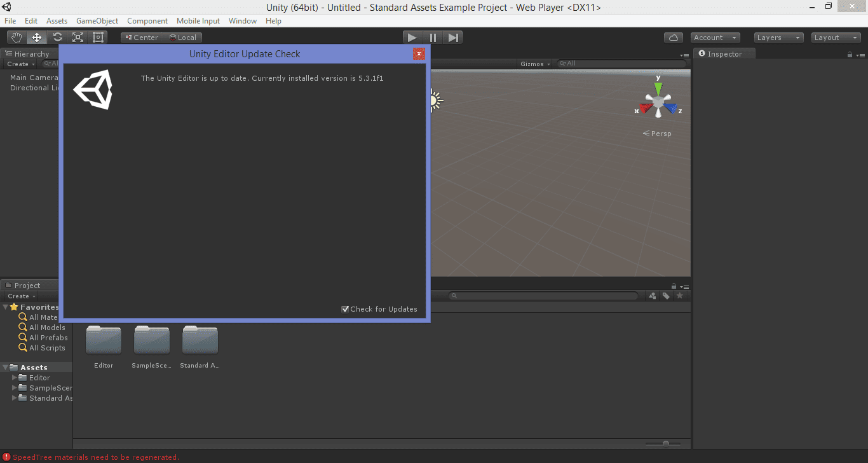This screenshot has width=868, height=463.
Task: Click the Project search field
Action: pyautogui.click(x=543, y=296)
